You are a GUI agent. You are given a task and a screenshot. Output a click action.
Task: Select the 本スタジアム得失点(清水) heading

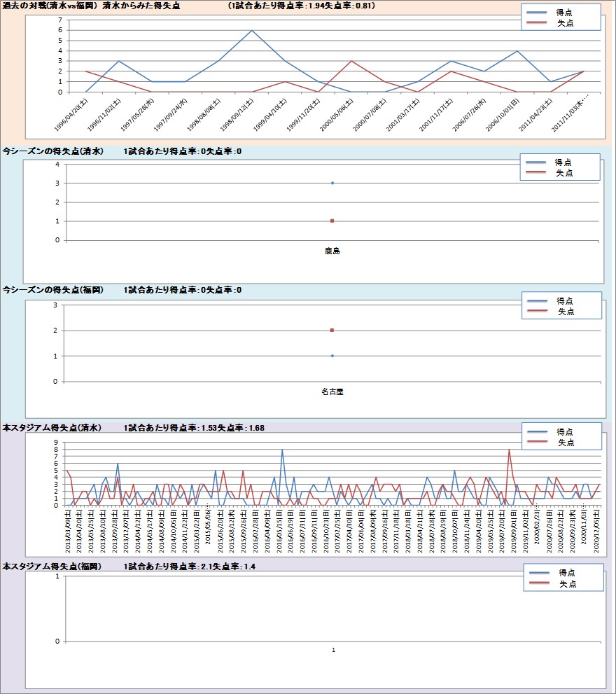[52, 427]
